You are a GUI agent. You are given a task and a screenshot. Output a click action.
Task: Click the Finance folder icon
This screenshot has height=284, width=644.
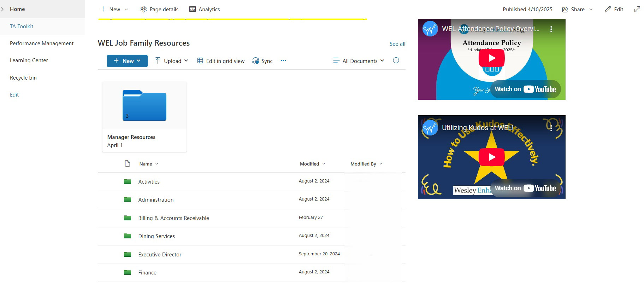[x=128, y=272]
